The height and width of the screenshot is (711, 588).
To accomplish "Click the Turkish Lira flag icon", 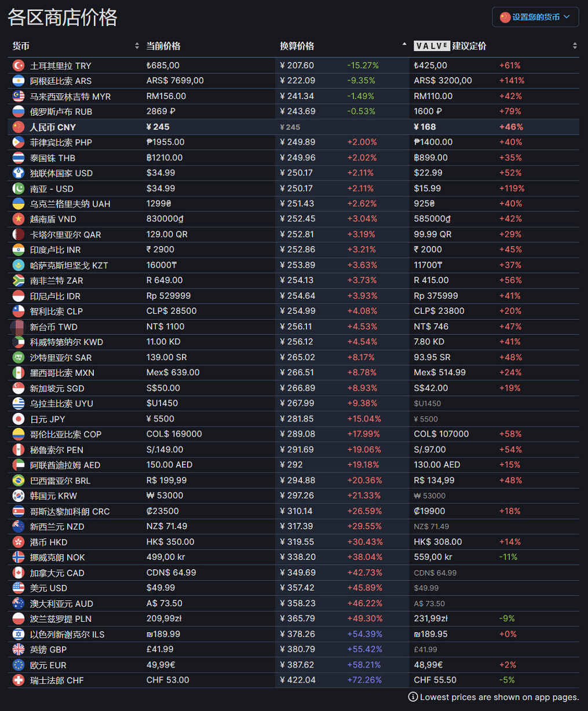I will [19, 65].
